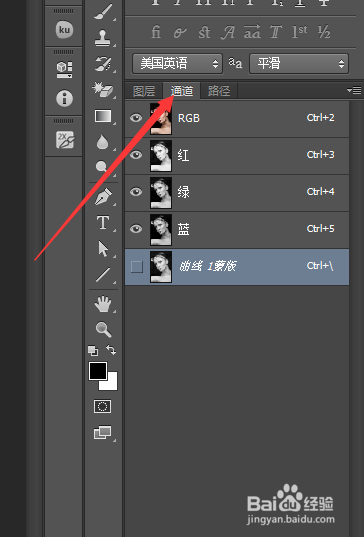Apply ordinals 1st OpenType option
Image resolution: width=364 pixels, height=537 pixels.
coord(299,32)
